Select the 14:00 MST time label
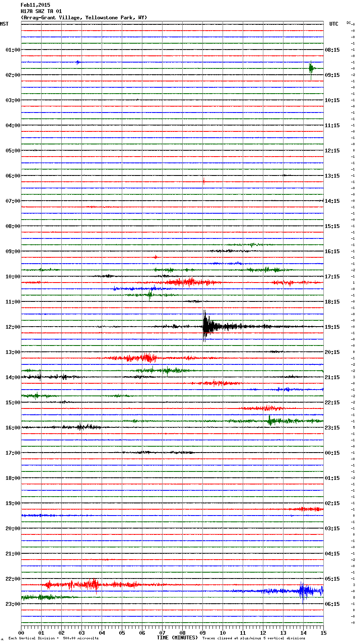The width and height of the screenshot is (357, 644). tap(13, 377)
